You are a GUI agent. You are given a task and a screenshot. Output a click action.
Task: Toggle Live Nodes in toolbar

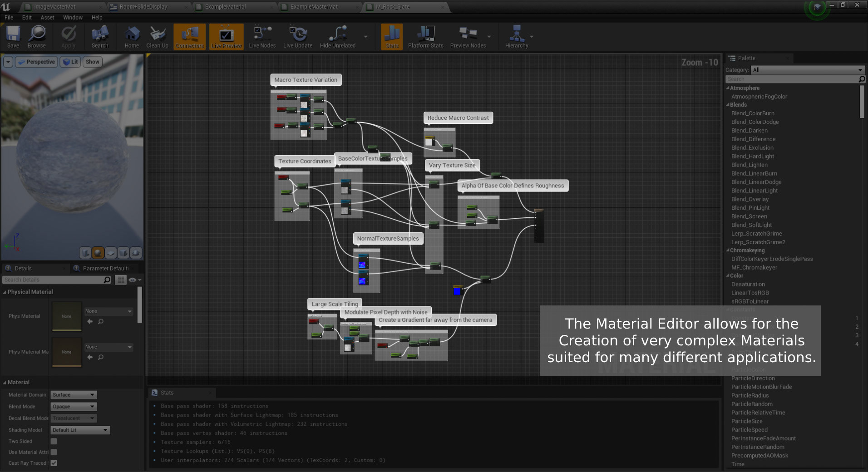tap(262, 37)
